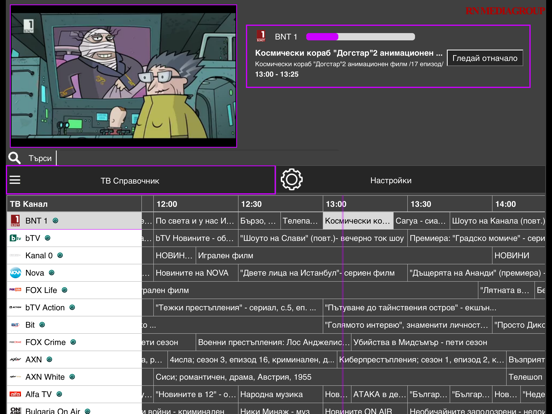The height and width of the screenshot is (414, 552).
Task: Click the ТВ Канал column header
Action: coord(74,204)
